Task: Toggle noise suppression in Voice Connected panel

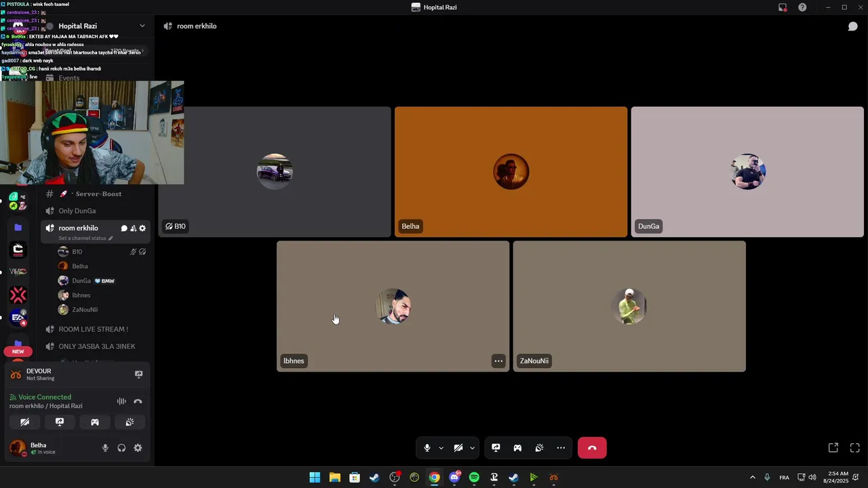Action: click(x=121, y=401)
